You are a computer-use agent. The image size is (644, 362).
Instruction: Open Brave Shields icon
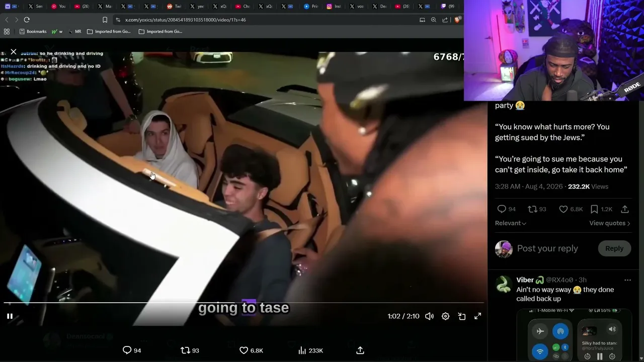tap(457, 20)
